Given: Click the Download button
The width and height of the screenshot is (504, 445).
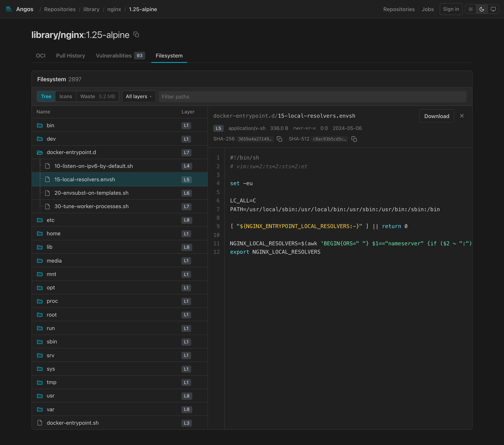Looking at the screenshot, I should [x=436, y=116].
